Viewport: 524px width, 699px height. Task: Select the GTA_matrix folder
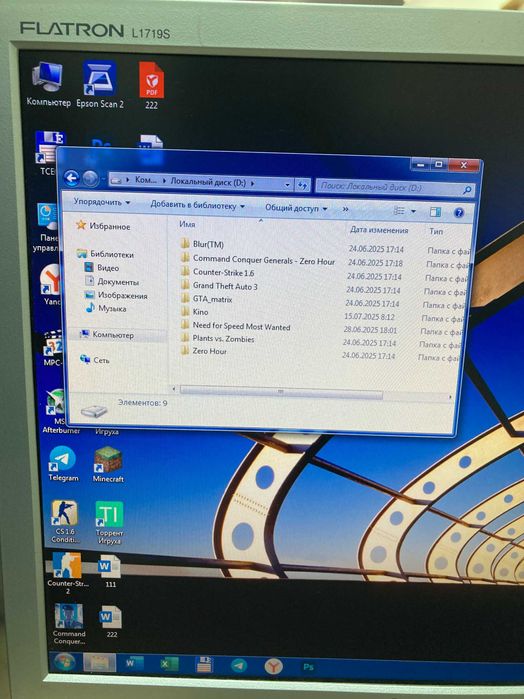point(206,299)
